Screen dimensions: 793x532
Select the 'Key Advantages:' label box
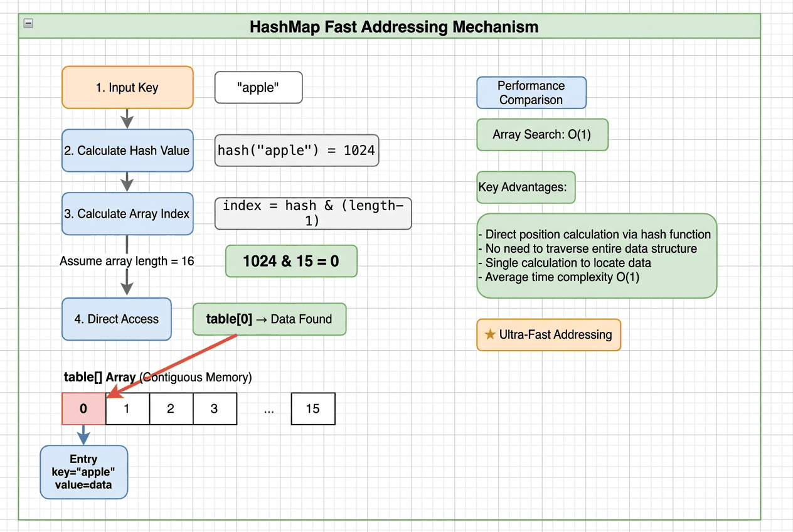tap(526, 188)
